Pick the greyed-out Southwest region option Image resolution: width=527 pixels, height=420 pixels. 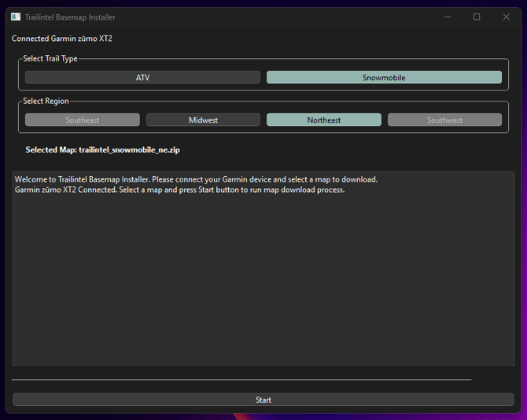tap(444, 120)
